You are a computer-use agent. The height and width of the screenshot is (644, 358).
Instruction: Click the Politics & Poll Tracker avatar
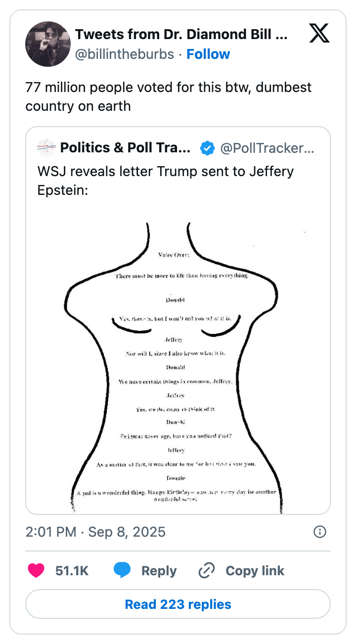pos(46,148)
